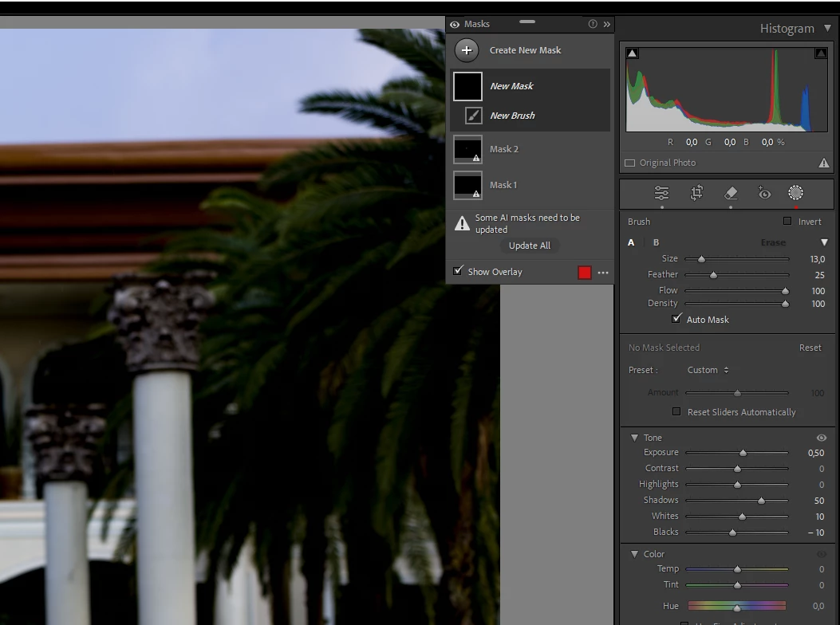Enable brush Invert checkbox

click(787, 221)
